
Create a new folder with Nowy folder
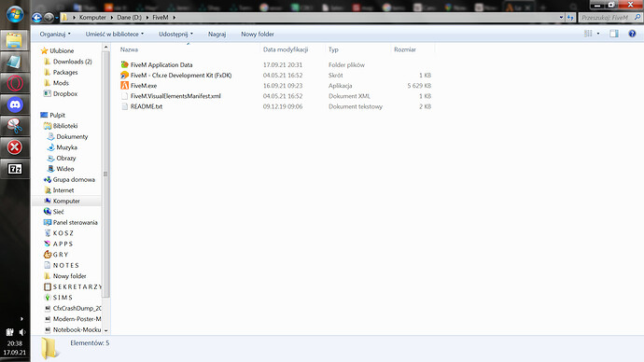pos(257,35)
